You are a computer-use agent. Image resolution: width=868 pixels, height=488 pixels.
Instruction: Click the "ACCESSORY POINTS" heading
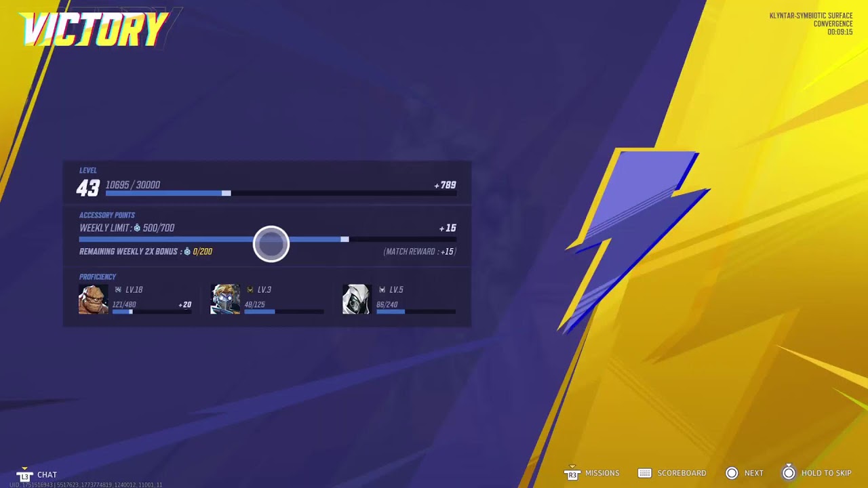[107, 216]
